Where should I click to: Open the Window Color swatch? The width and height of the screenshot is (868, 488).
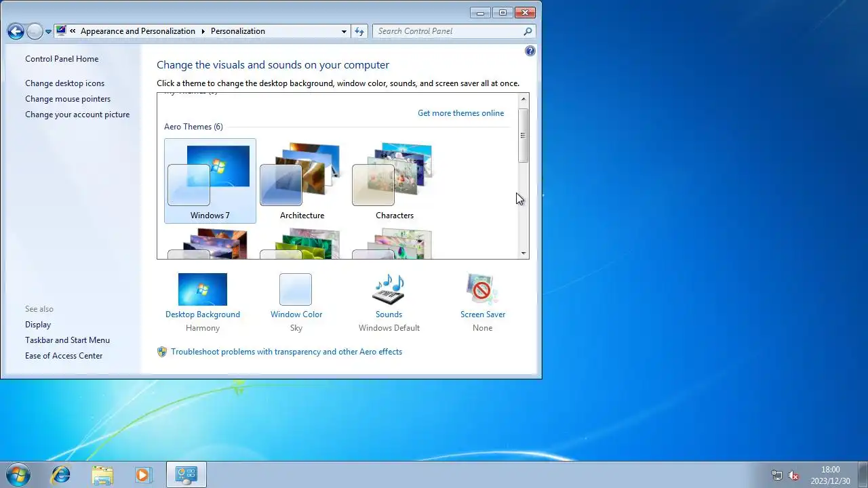click(296, 289)
